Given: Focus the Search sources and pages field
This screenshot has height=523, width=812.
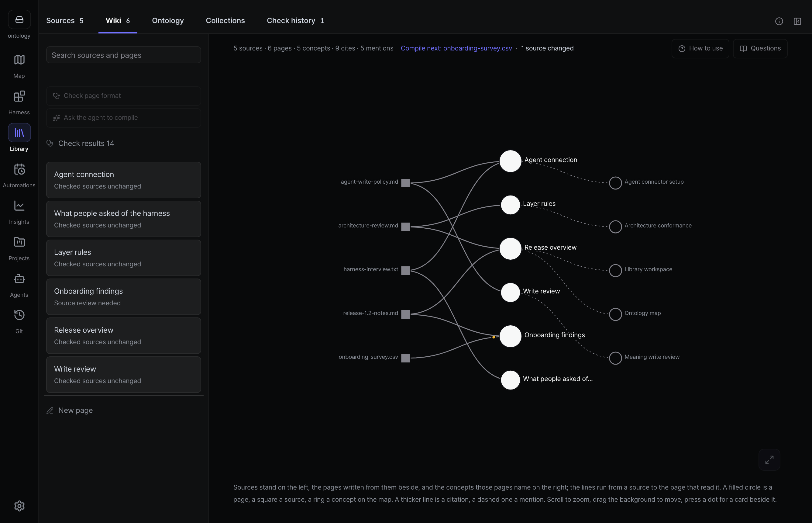Looking at the screenshot, I should pos(123,55).
